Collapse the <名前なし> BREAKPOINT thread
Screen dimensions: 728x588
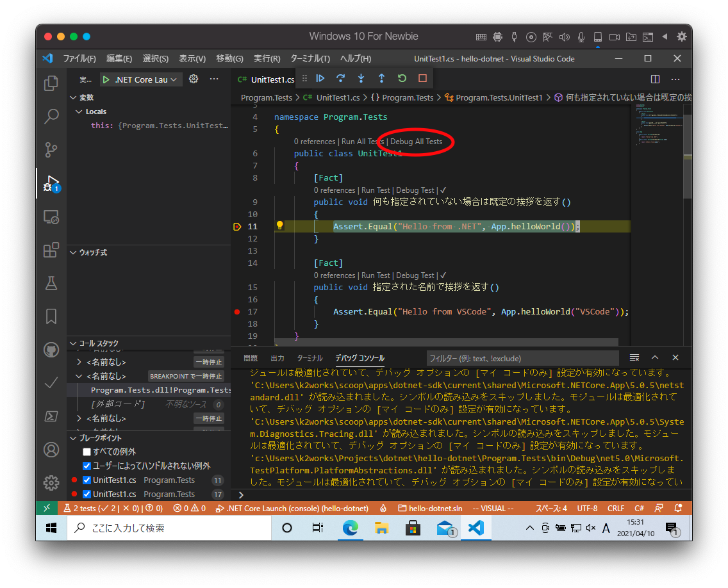[x=79, y=376]
